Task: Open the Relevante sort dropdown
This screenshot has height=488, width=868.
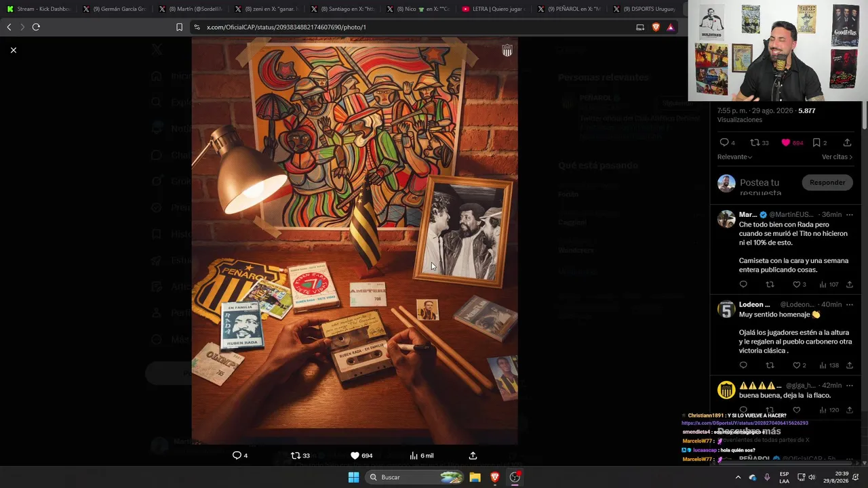Action: tap(734, 157)
